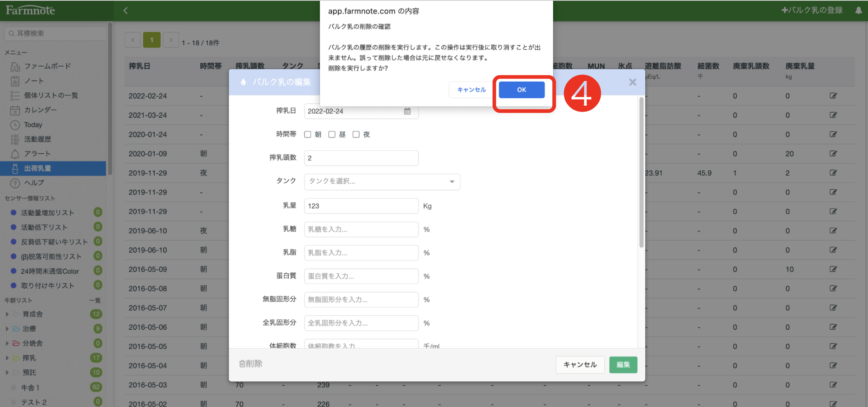The width and height of the screenshot is (868, 407).
Task: Collapse the sidebar with the chevron
Action: (125, 11)
